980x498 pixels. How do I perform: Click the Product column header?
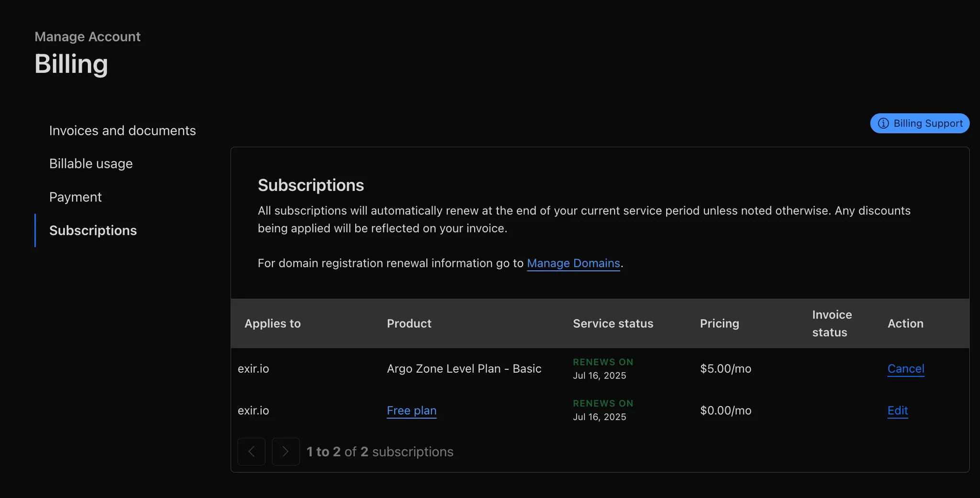tap(409, 324)
